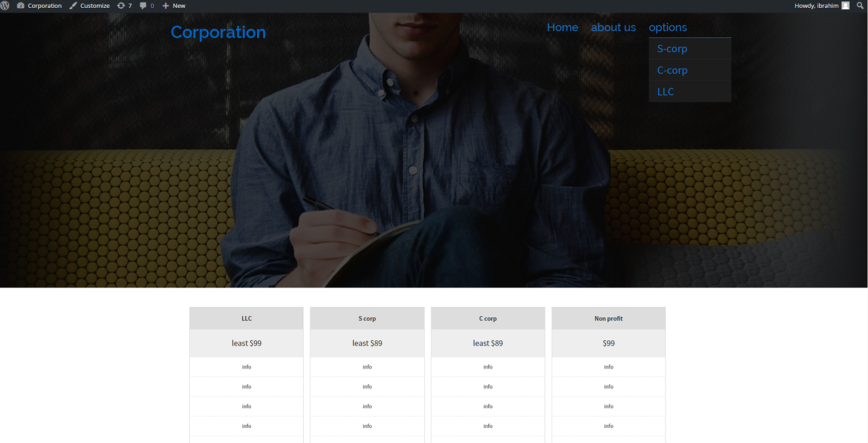Select S-corp from the options dropdown
868x443 pixels.
click(x=672, y=49)
